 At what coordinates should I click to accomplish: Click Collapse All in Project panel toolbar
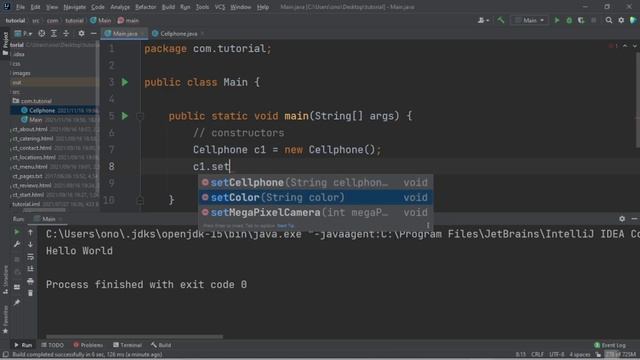(x=66, y=33)
